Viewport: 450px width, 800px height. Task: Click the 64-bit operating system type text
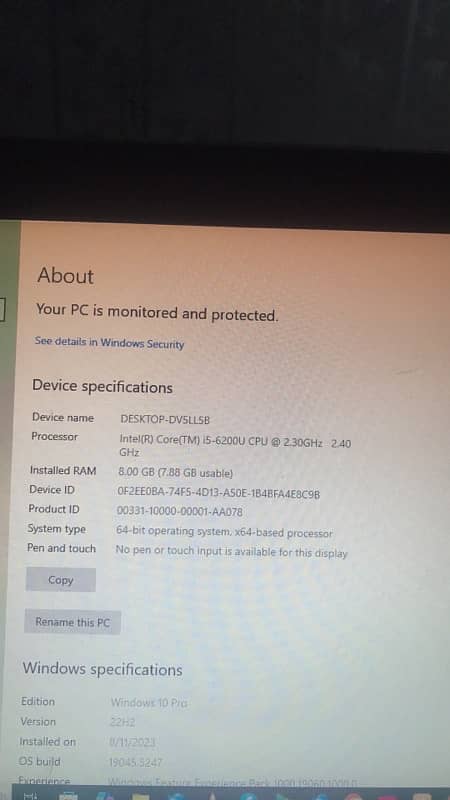[x=224, y=532]
